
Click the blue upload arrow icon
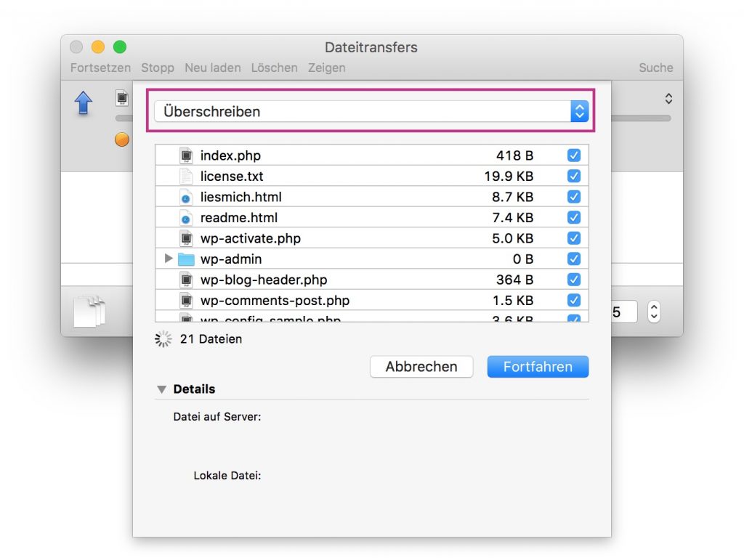coord(83,104)
